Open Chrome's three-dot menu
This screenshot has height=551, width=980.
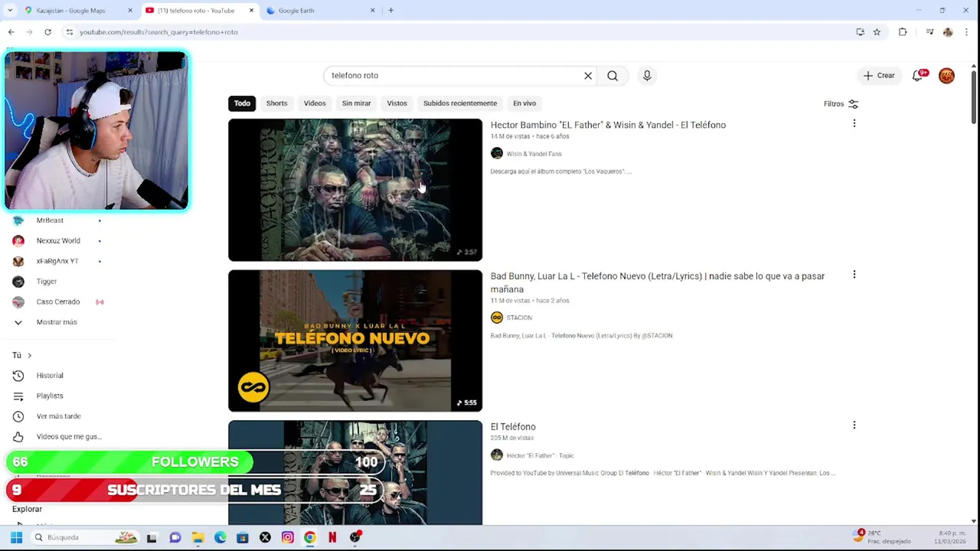pyautogui.click(x=966, y=32)
